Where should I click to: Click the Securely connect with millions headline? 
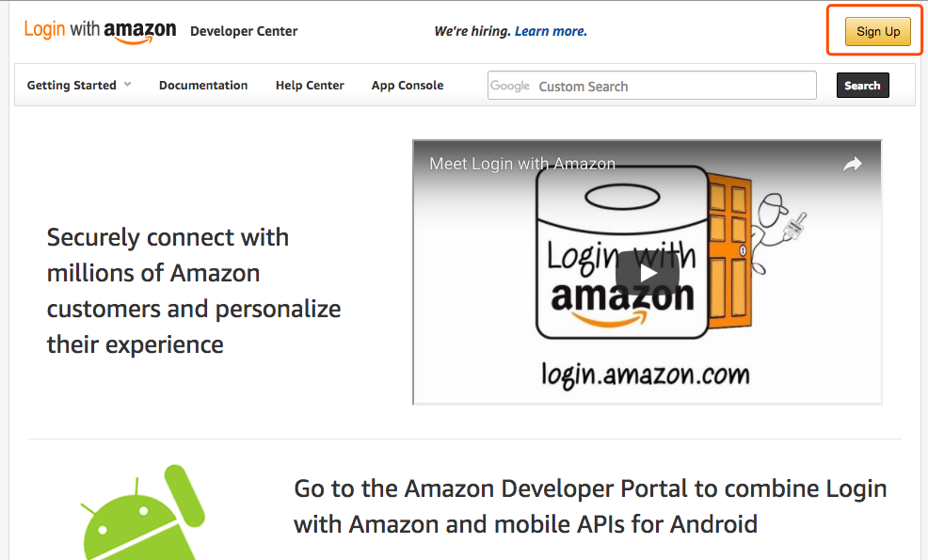click(194, 291)
